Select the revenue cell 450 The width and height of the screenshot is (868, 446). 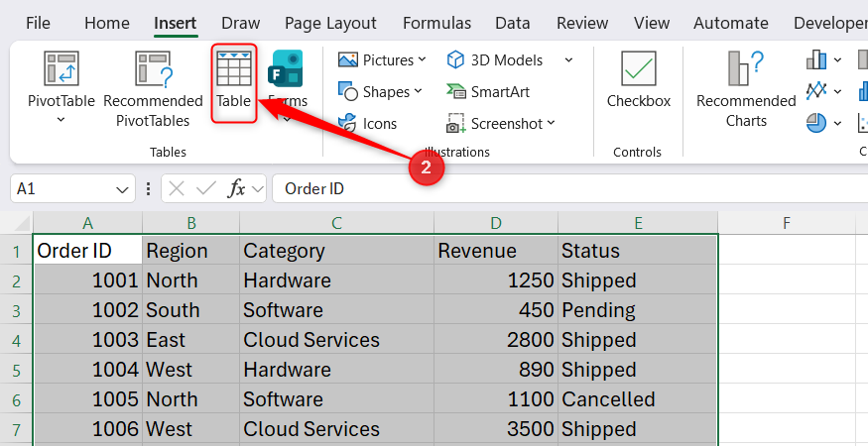tap(495, 310)
